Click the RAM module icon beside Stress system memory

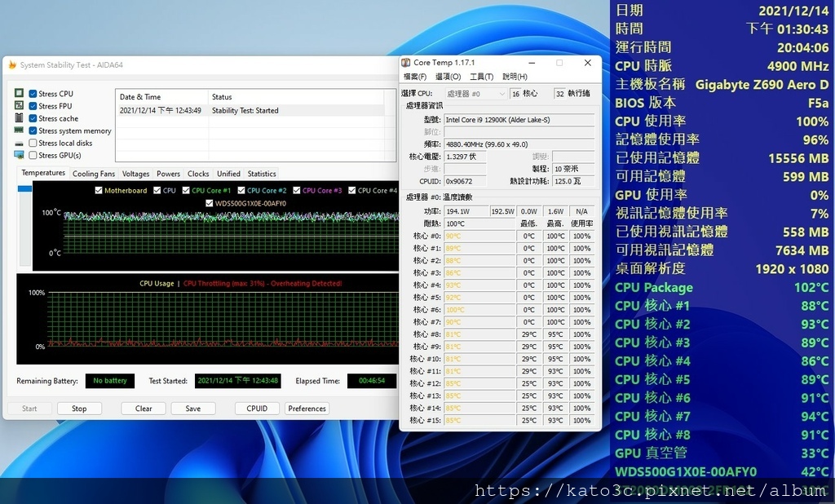(x=20, y=130)
